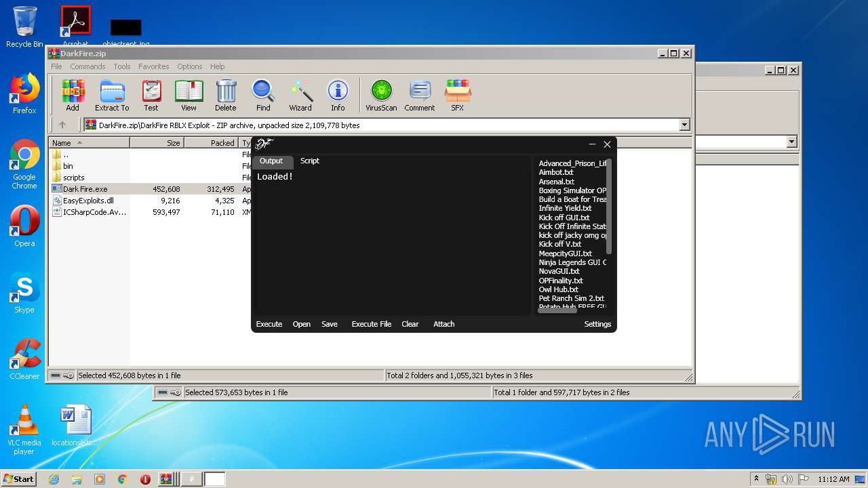868x488 pixels.
Task: Expand the dropdown in the background WinRAR window
Action: [x=791, y=142]
